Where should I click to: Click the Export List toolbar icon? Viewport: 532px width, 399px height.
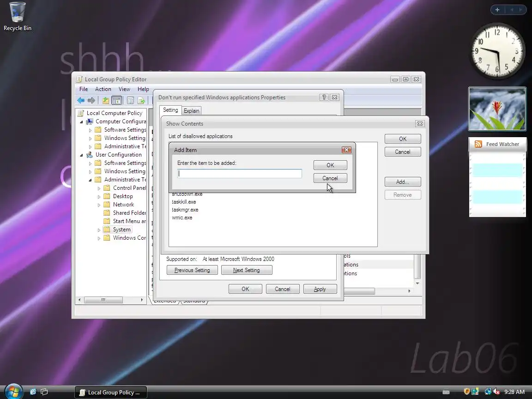tap(141, 100)
